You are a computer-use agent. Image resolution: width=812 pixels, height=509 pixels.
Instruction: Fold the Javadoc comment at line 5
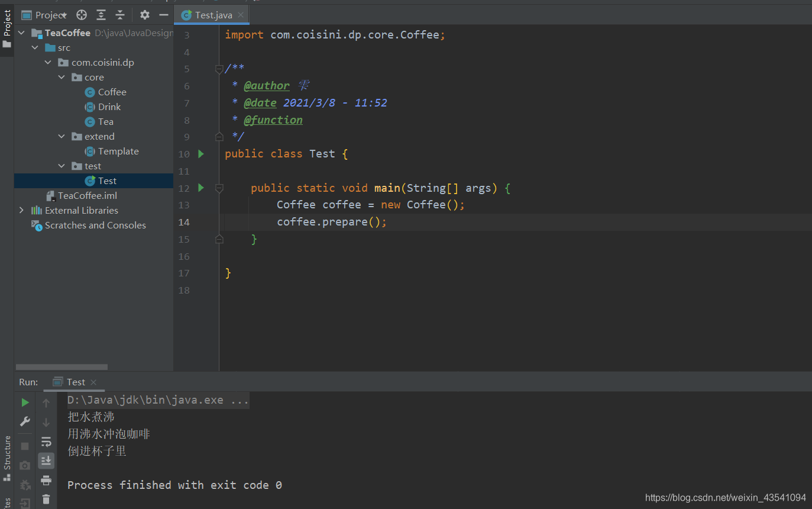point(219,69)
